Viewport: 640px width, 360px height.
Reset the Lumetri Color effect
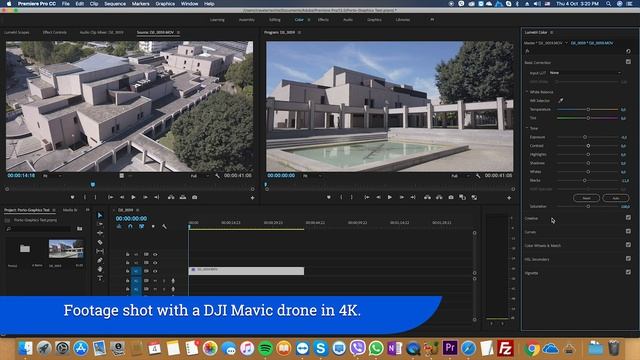pyautogui.click(x=628, y=51)
